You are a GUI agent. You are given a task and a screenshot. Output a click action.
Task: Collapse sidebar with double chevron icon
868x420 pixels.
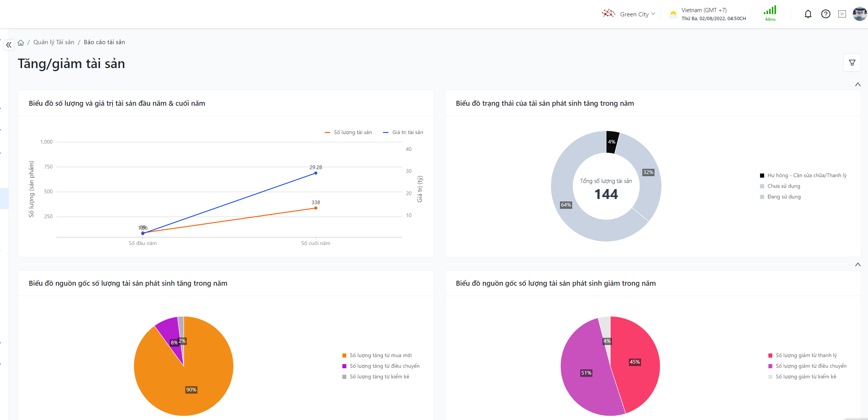tap(9, 45)
